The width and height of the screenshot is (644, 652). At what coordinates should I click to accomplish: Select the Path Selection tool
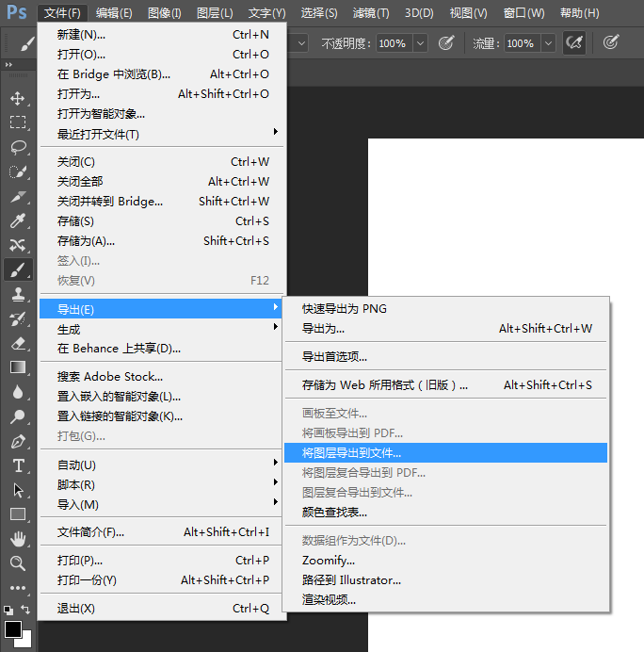click(x=18, y=490)
